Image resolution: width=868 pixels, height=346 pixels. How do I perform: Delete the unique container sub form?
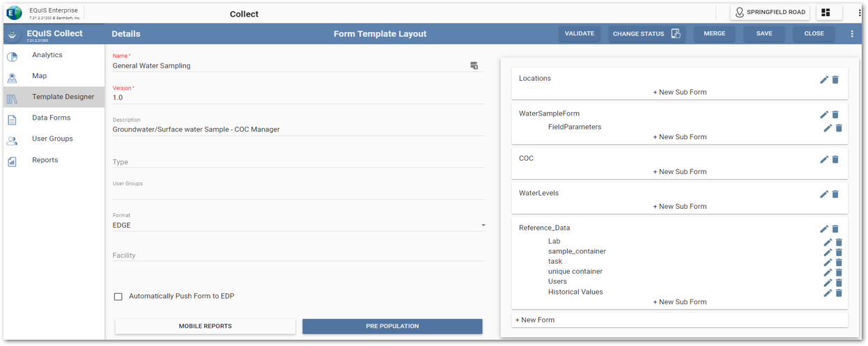(839, 272)
